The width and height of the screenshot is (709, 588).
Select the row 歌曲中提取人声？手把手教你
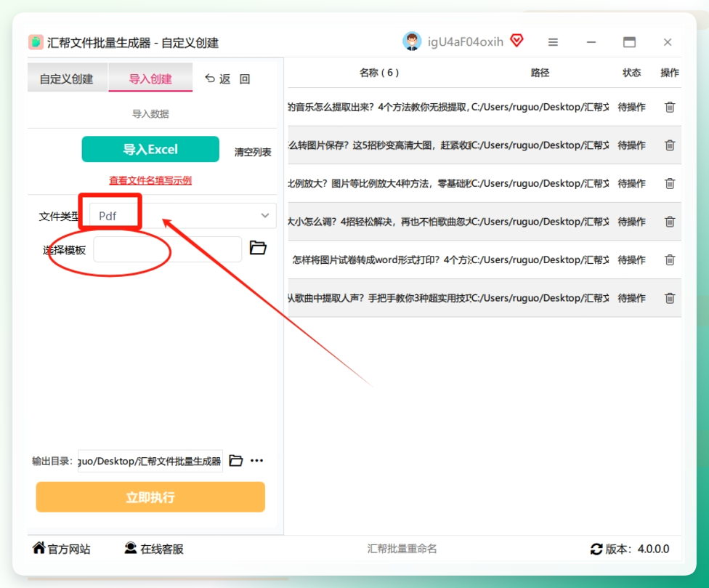click(485, 298)
